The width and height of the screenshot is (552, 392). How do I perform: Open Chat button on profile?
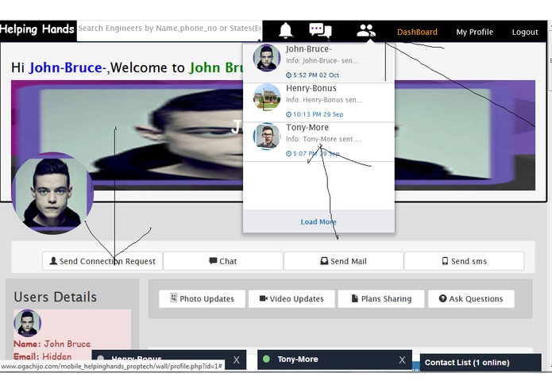223,261
